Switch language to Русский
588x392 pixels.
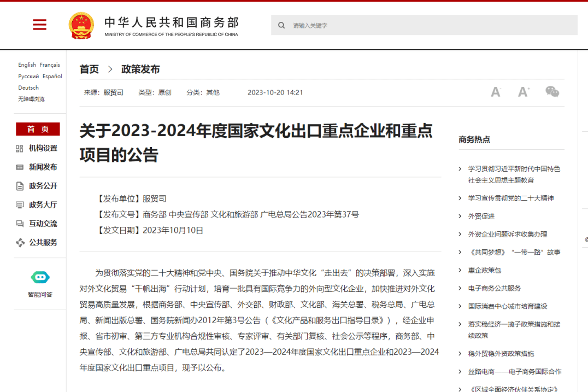click(x=28, y=77)
